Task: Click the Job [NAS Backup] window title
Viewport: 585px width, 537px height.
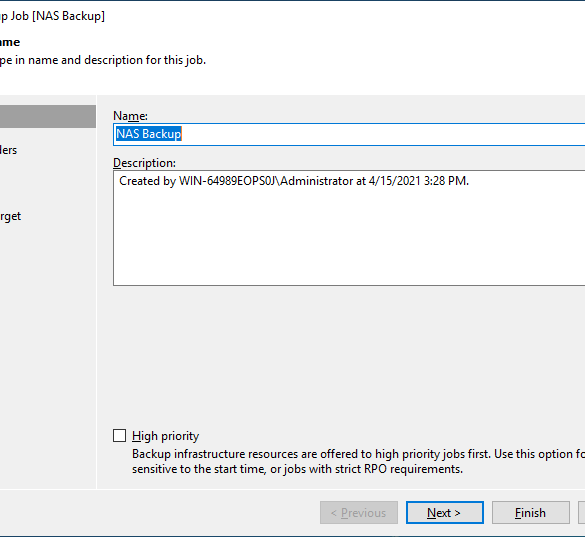Action: [52, 16]
